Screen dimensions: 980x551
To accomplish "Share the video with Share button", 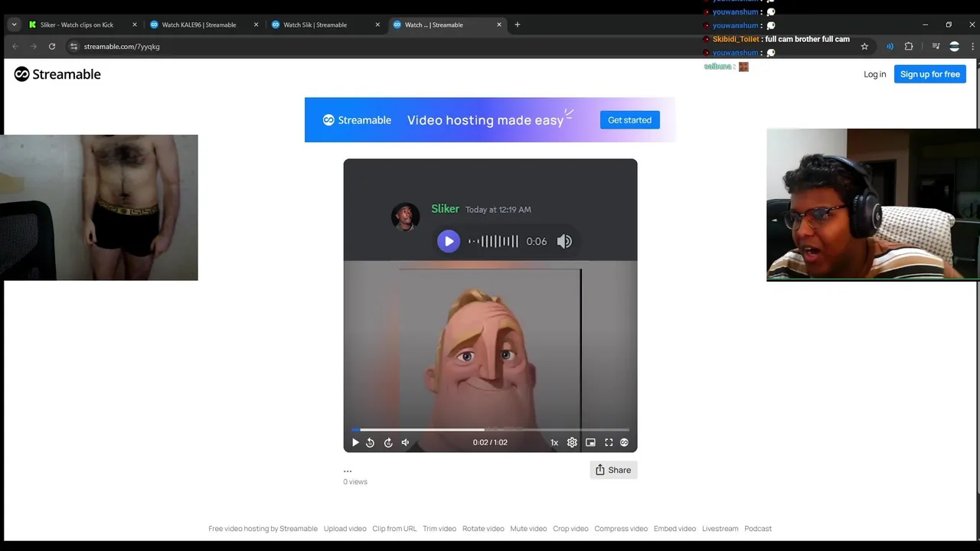I will click(613, 470).
